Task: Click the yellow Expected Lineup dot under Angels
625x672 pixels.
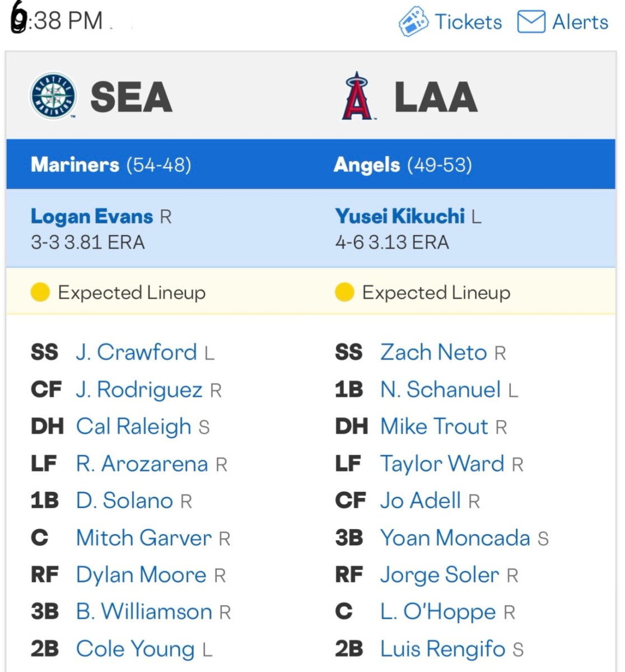Action: (344, 292)
